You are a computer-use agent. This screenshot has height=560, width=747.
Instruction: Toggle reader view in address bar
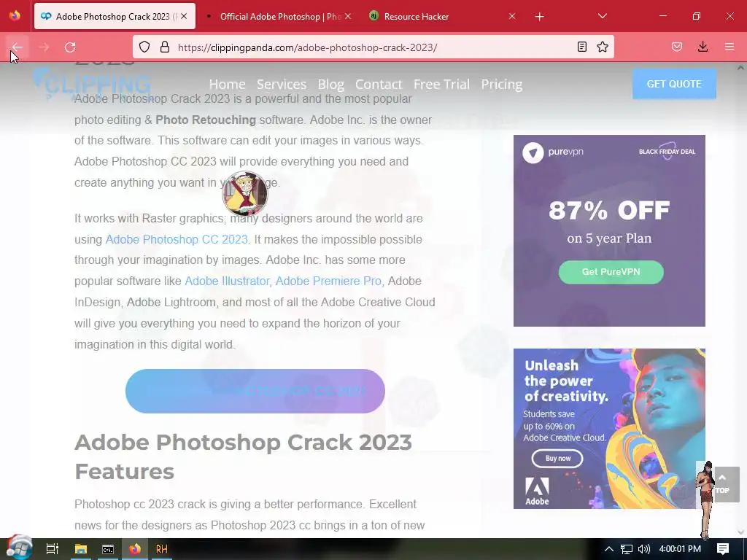coord(581,47)
